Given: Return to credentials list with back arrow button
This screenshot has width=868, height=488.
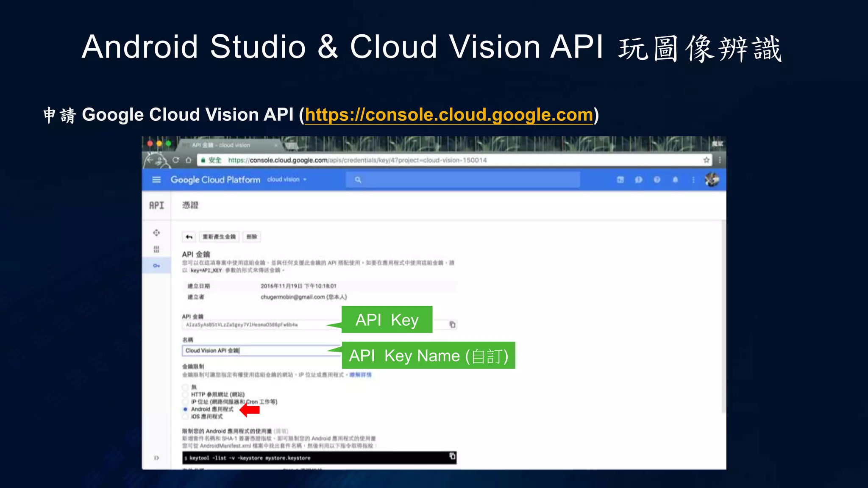Looking at the screenshot, I should pos(189,237).
